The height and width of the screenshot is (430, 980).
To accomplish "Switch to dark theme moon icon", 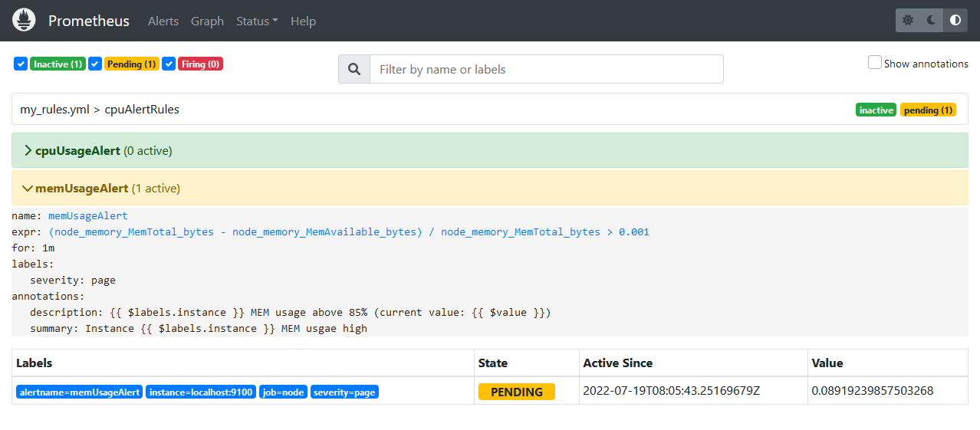I will [932, 21].
